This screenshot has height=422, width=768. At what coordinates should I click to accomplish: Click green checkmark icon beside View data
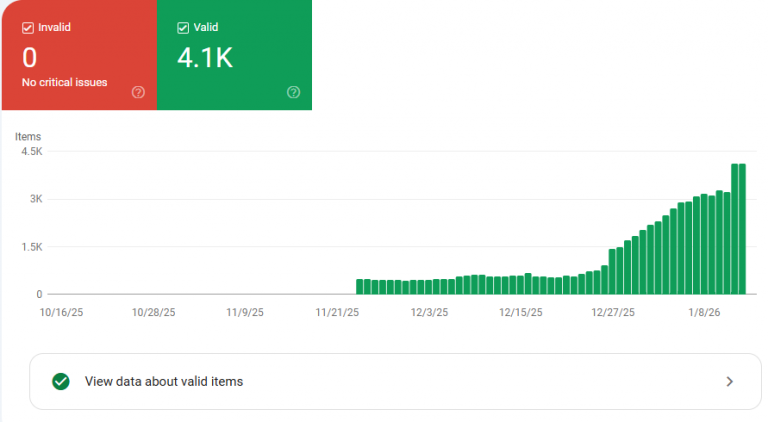pyautogui.click(x=60, y=381)
